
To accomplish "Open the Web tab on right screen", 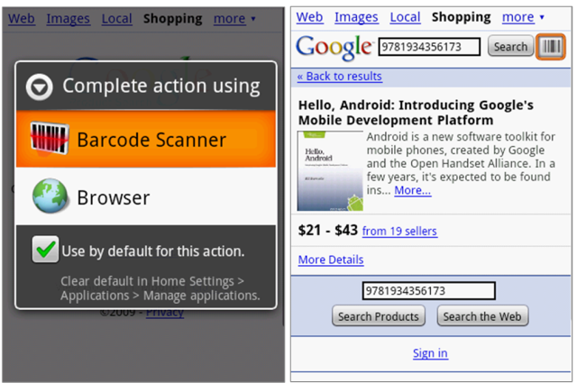I will coord(309,17).
